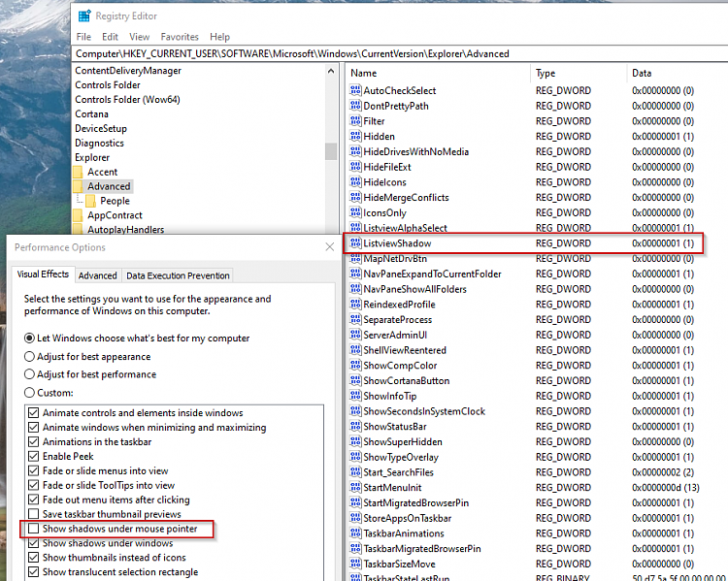Select 'Let Windows choose what's best' radio
728x581 pixels.
(x=29, y=338)
